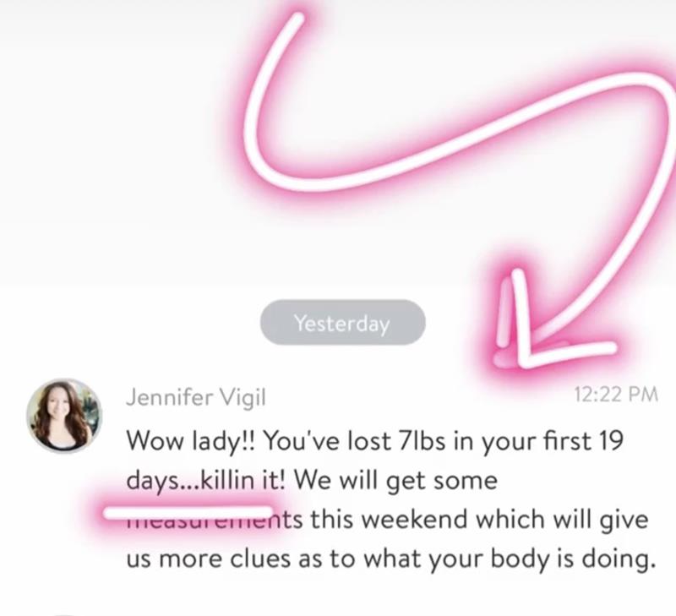Viewport: 676px width, 616px height.
Task: Click the partially covered word "measurements"
Action: [215, 520]
